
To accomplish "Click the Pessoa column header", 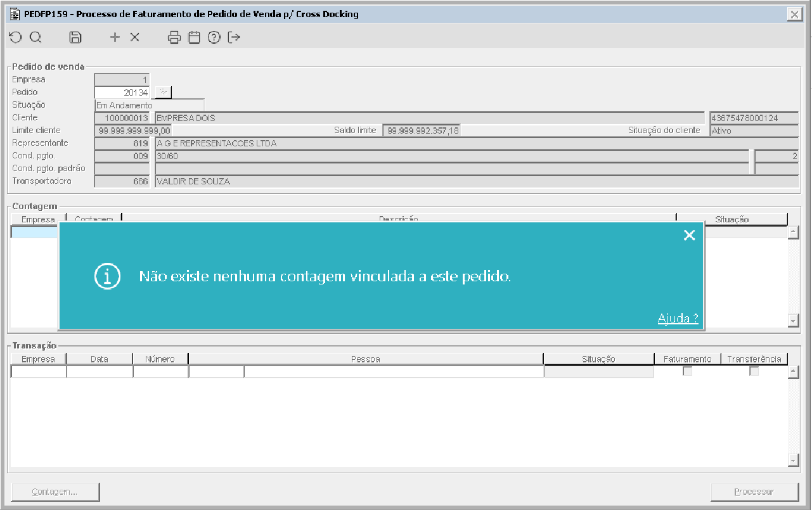I will pyautogui.click(x=366, y=359).
